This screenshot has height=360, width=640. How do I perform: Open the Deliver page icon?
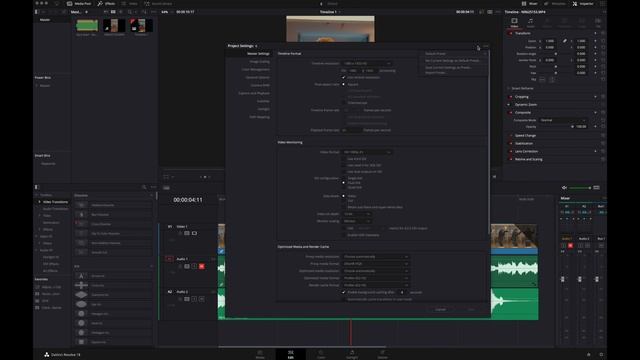click(382, 354)
